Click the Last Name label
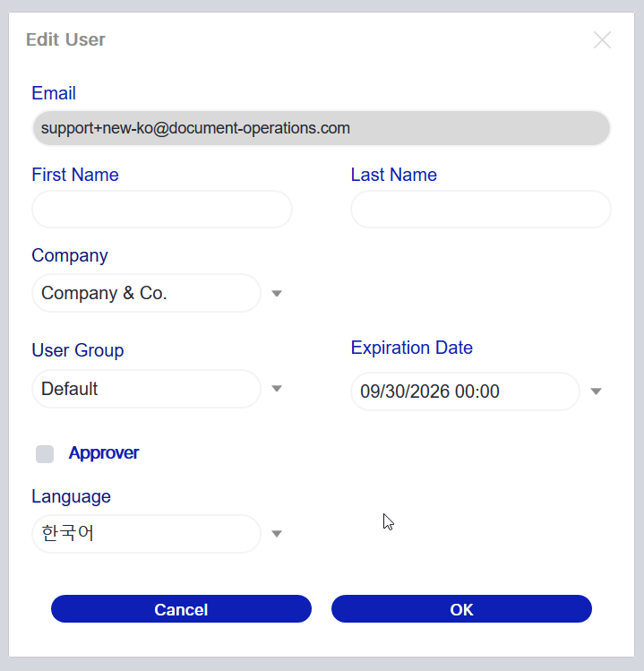This screenshot has width=644, height=671. point(393,175)
